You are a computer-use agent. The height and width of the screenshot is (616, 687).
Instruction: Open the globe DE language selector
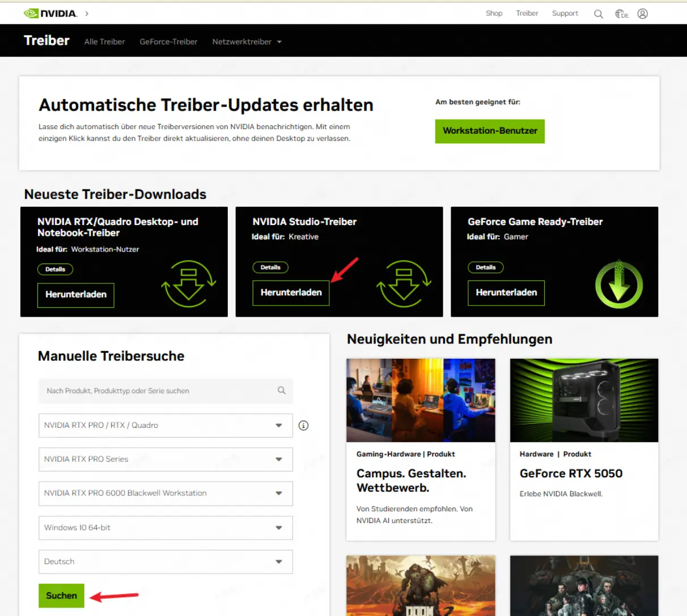tap(622, 14)
